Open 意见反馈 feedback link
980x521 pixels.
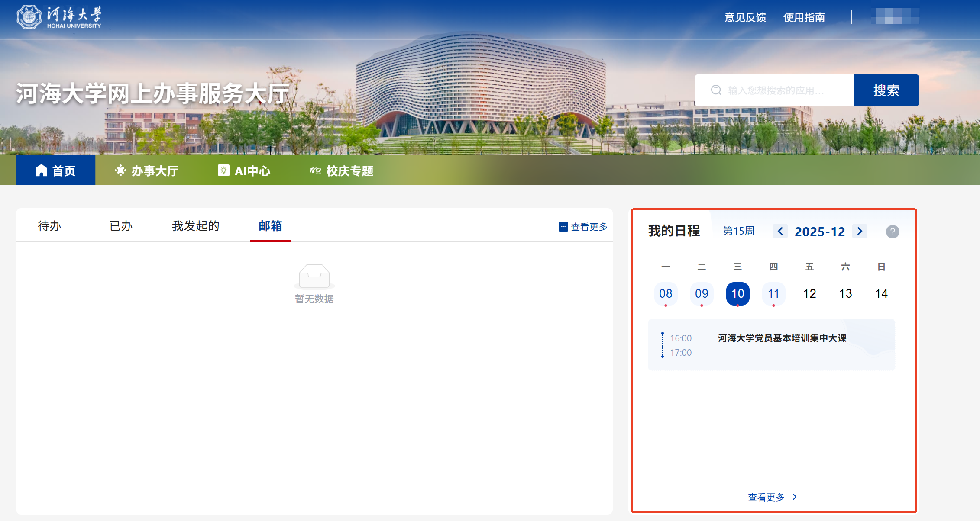[x=745, y=17]
